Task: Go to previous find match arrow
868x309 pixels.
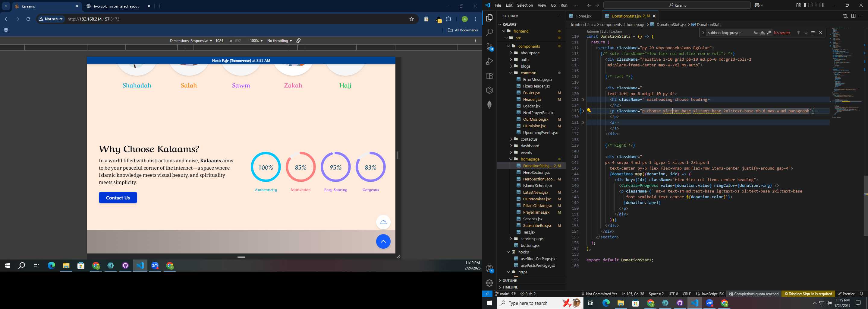Action: click(x=798, y=33)
